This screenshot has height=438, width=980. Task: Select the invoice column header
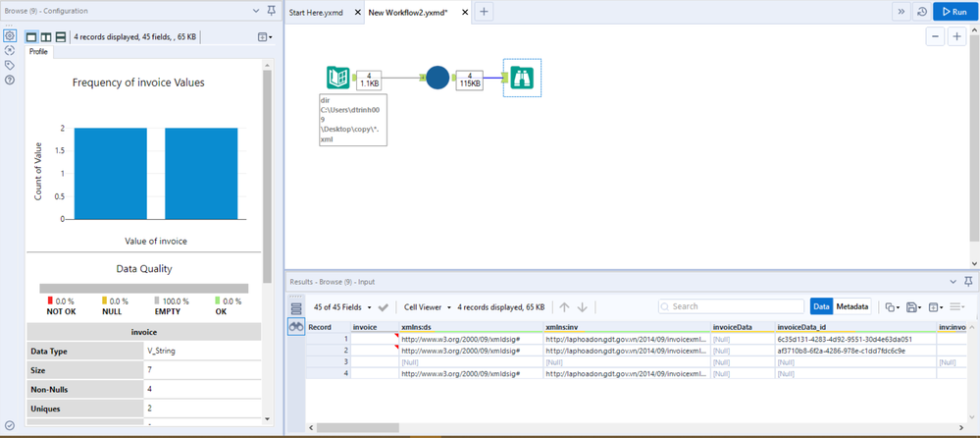pyautogui.click(x=375, y=327)
